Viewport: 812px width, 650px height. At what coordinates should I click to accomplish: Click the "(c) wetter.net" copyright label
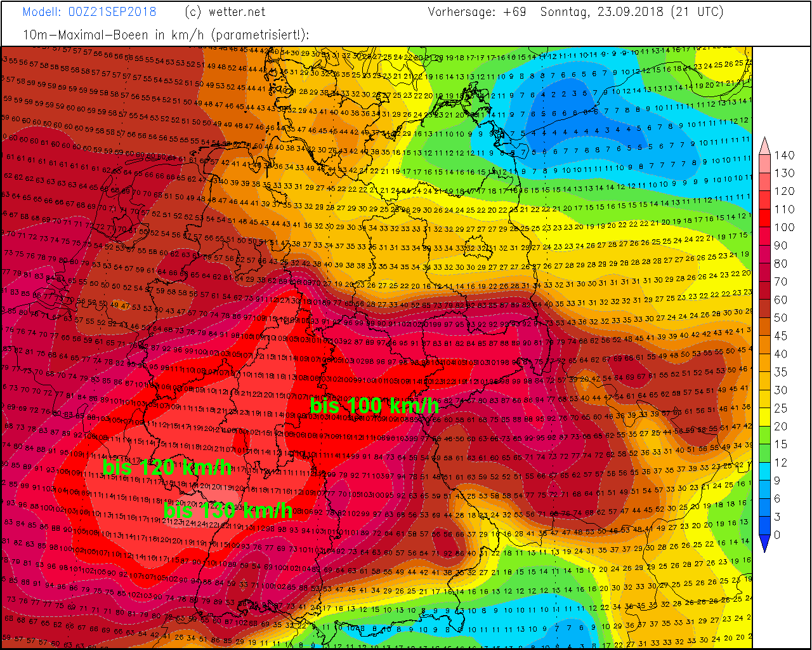tap(225, 12)
